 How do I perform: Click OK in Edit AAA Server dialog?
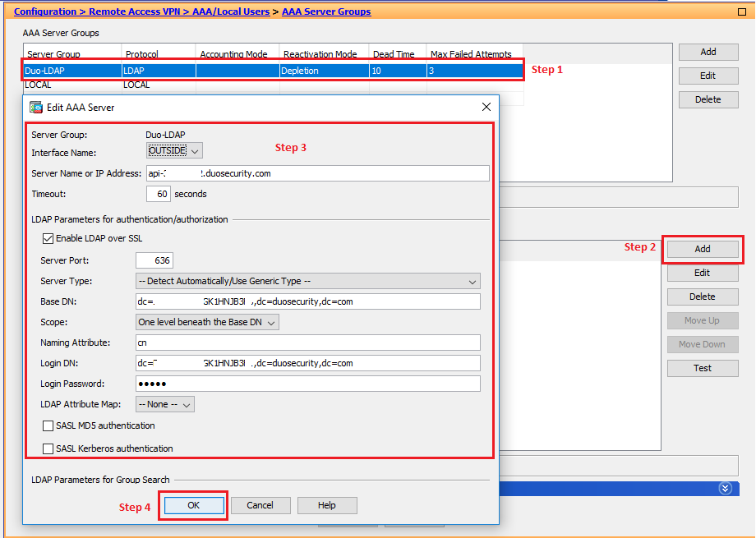click(194, 505)
